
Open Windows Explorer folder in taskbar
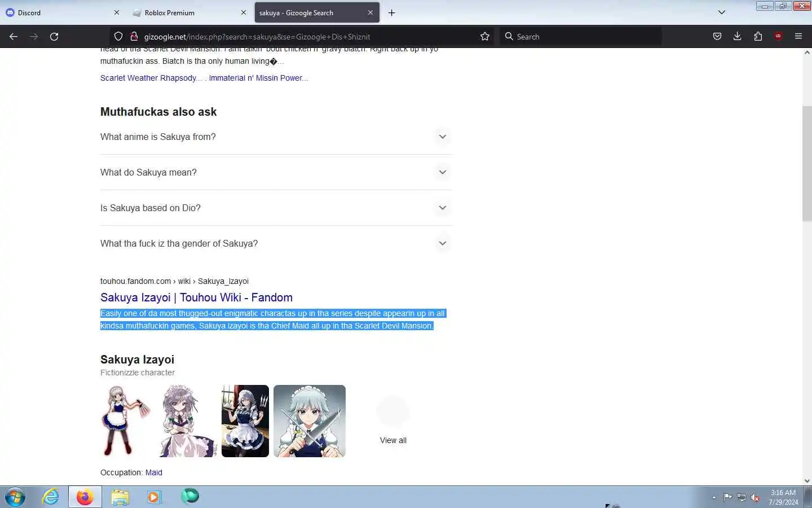(x=120, y=497)
